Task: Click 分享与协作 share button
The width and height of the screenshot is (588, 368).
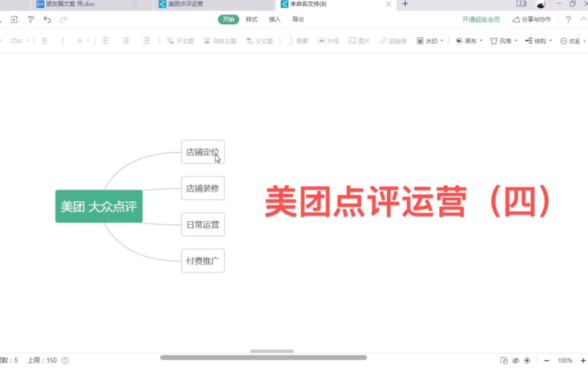Action: point(532,19)
